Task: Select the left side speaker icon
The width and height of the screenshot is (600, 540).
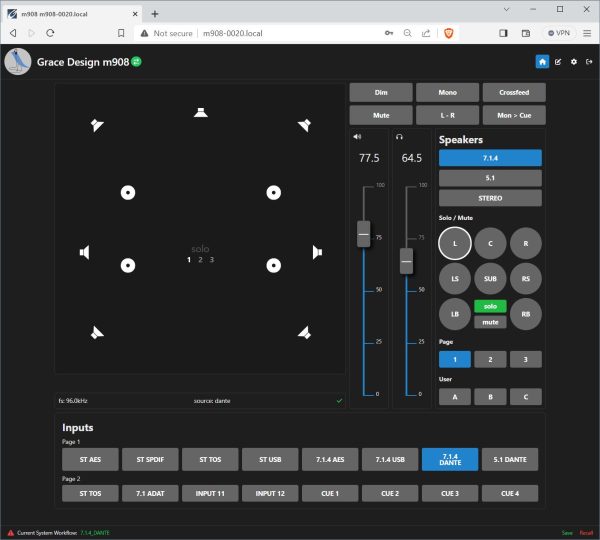Action: [86, 252]
